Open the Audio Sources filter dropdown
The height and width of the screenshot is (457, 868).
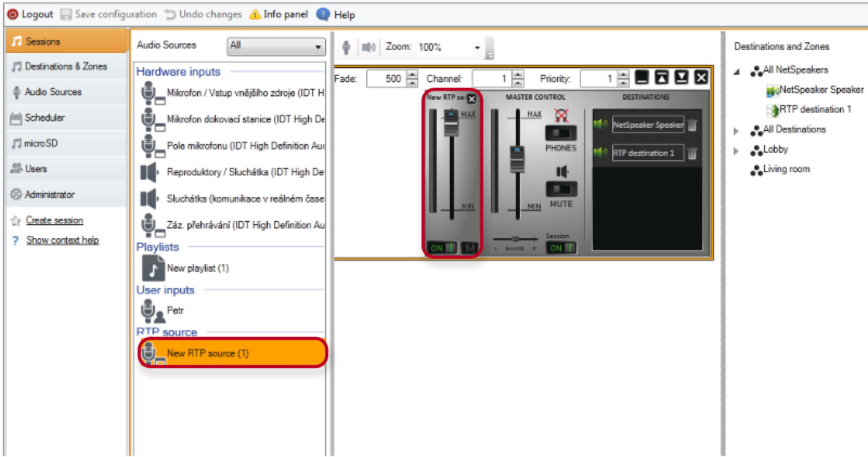click(276, 47)
